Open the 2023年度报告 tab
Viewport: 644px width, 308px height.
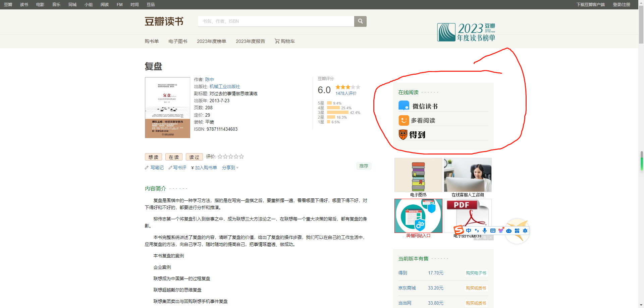(250, 41)
